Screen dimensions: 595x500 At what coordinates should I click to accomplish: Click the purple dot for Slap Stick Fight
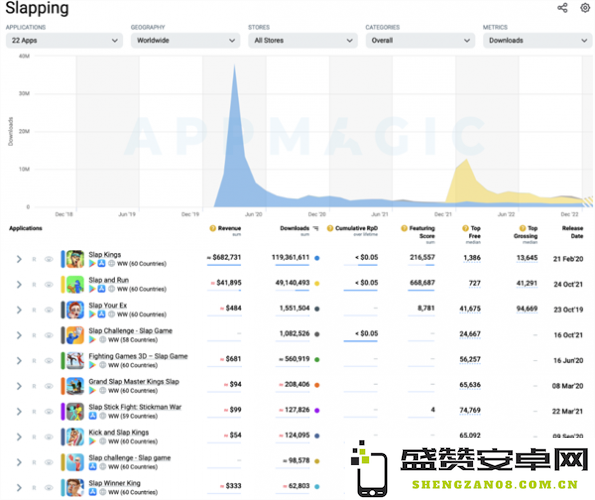[317, 410]
